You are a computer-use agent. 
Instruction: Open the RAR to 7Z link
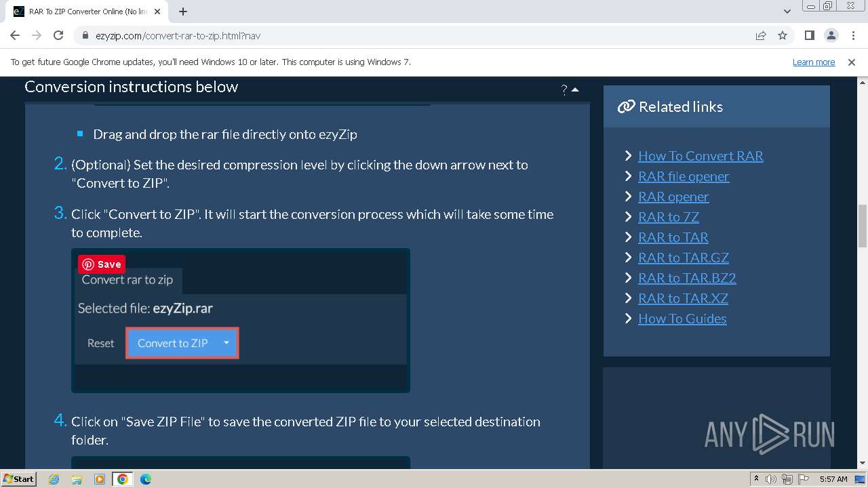[x=669, y=217]
